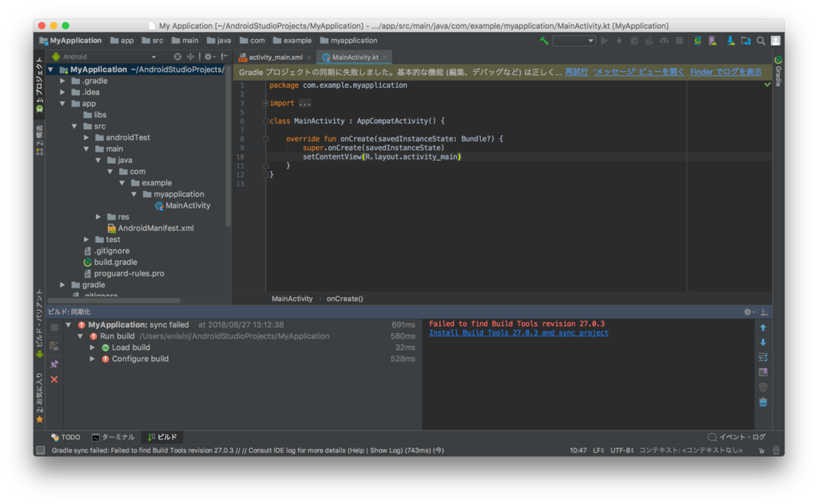
Task: Close the activity_main.xml tab
Action: [x=309, y=58]
